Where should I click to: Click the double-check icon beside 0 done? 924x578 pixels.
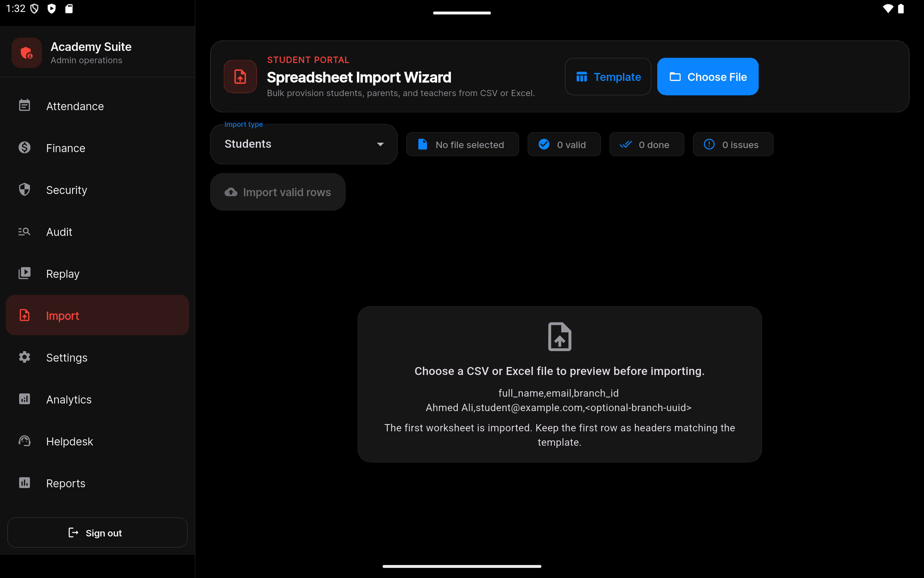(626, 144)
